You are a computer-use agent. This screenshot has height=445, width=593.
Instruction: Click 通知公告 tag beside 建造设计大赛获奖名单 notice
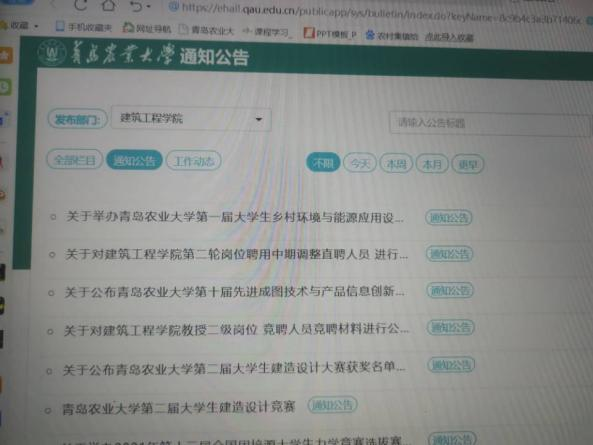pyautogui.click(x=451, y=365)
